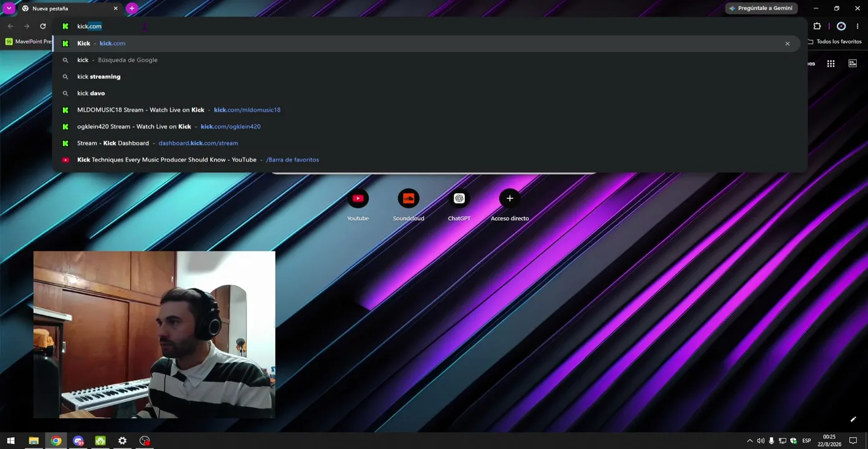Open the notification center
The height and width of the screenshot is (449, 868).
point(853,441)
